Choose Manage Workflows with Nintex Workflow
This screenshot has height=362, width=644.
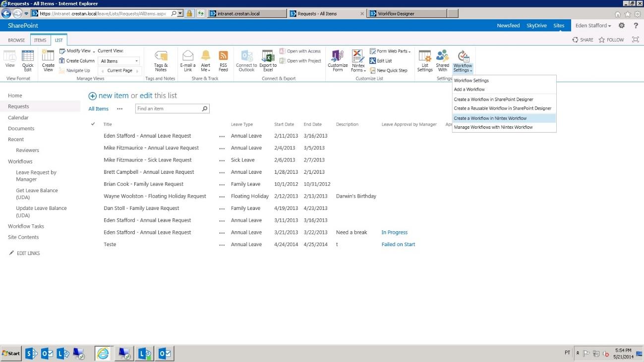504,127
